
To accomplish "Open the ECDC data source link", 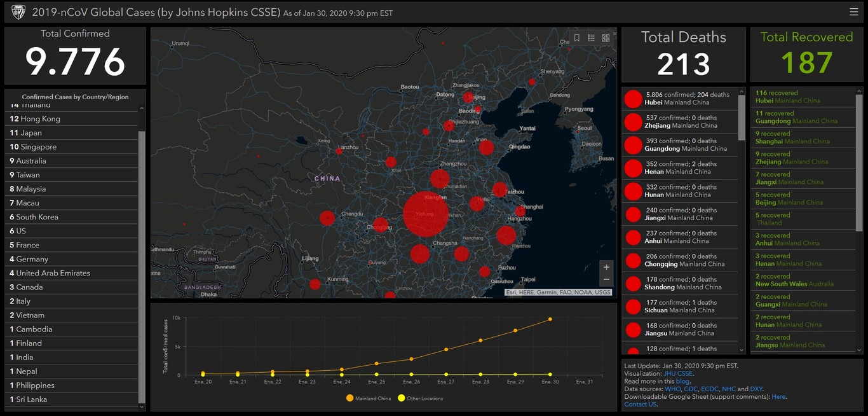I will 710,389.
